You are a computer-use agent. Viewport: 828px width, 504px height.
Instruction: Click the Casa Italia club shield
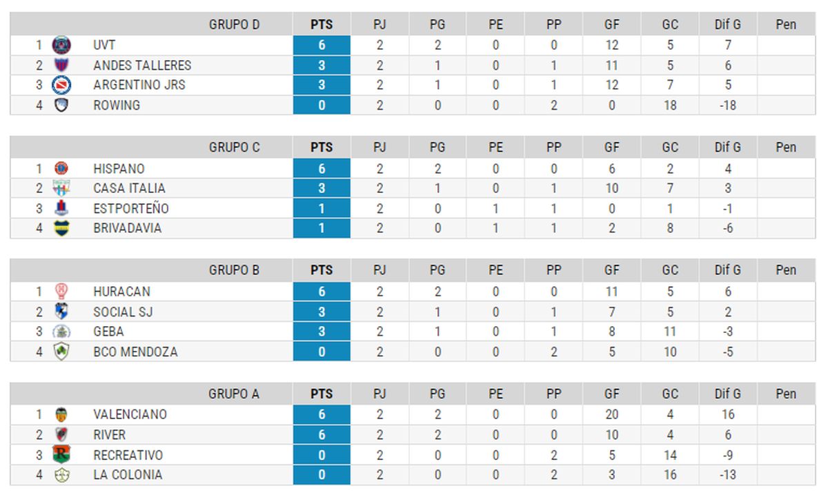click(61, 188)
